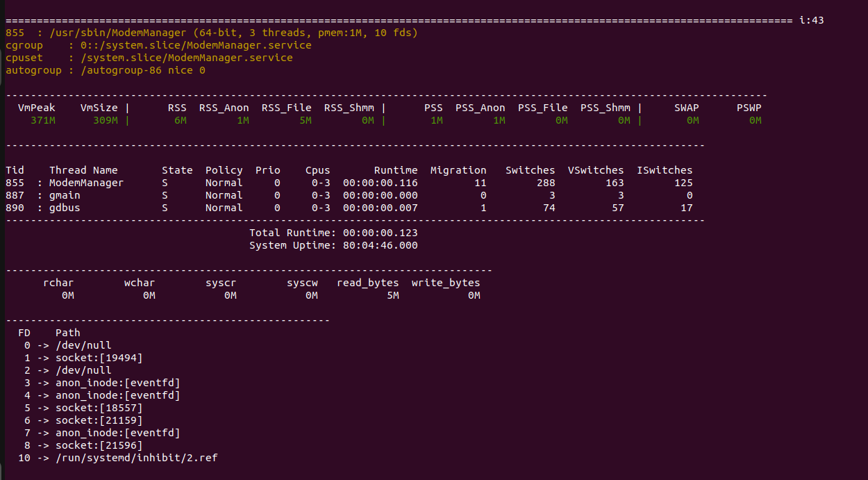This screenshot has width=868, height=480.
Task: Select FD 3 anon_inode:[eventfd]
Action: (x=118, y=383)
